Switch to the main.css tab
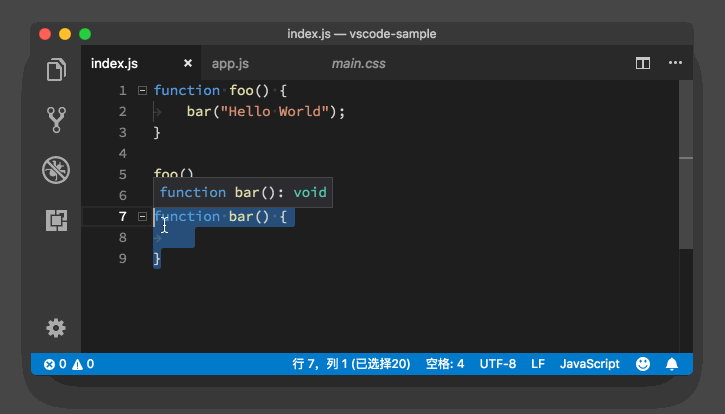The image size is (725, 414). pyautogui.click(x=358, y=63)
